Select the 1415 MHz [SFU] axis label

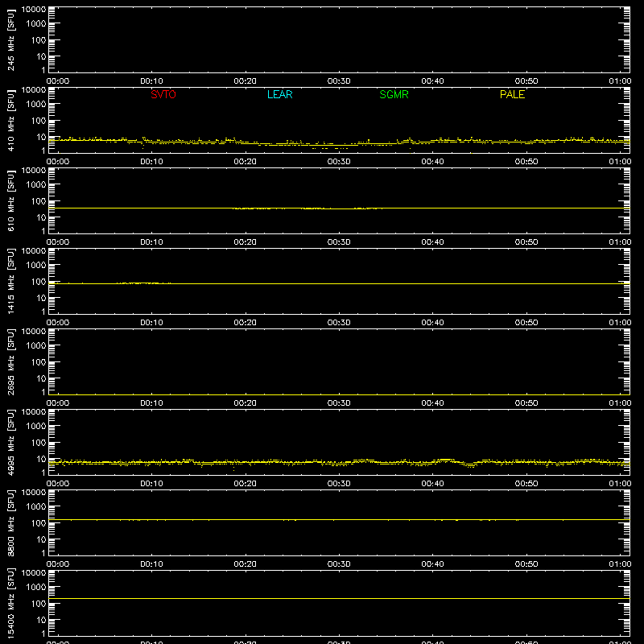coord(10,281)
